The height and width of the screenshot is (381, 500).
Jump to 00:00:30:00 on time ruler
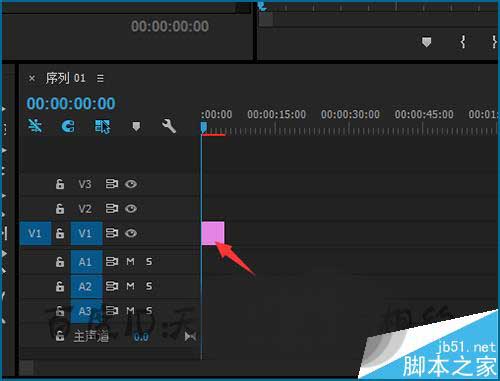pos(350,114)
